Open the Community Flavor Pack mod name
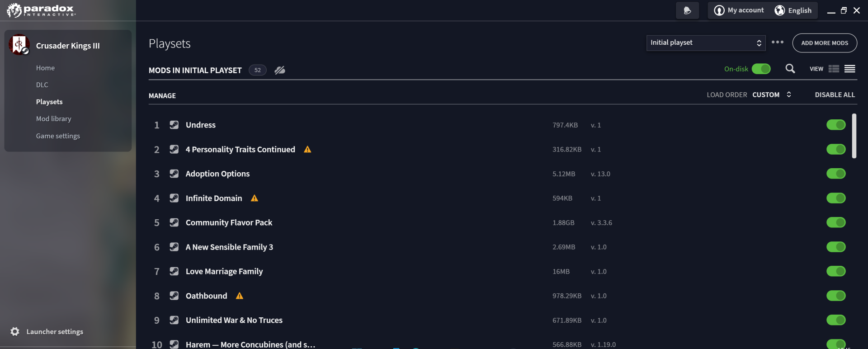The width and height of the screenshot is (868, 349). tap(229, 222)
